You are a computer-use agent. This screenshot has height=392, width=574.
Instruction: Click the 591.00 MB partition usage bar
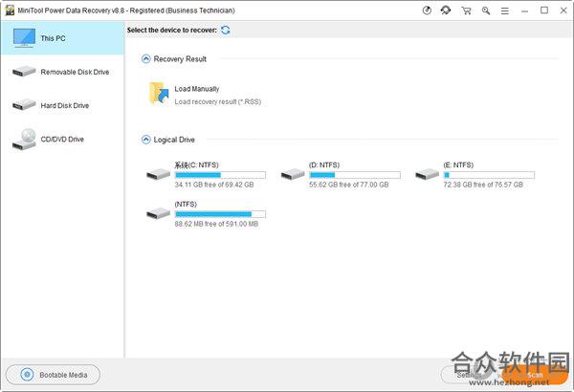(220, 214)
